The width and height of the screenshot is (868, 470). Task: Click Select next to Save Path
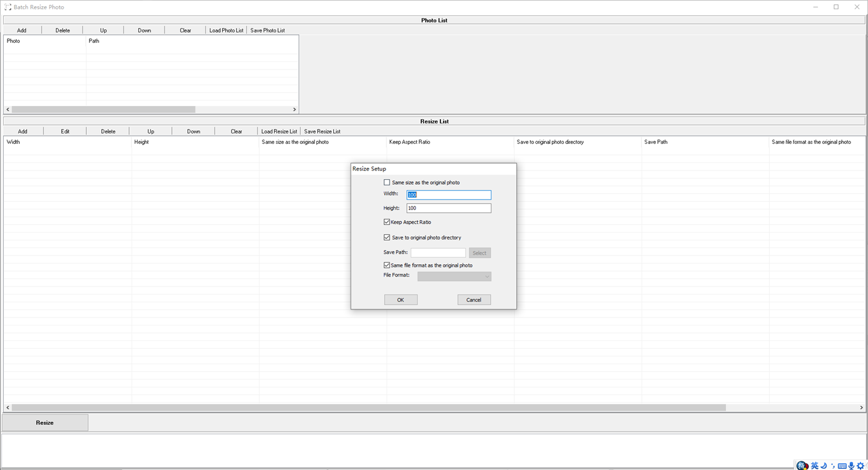pyautogui.click(x=479, y=252)
